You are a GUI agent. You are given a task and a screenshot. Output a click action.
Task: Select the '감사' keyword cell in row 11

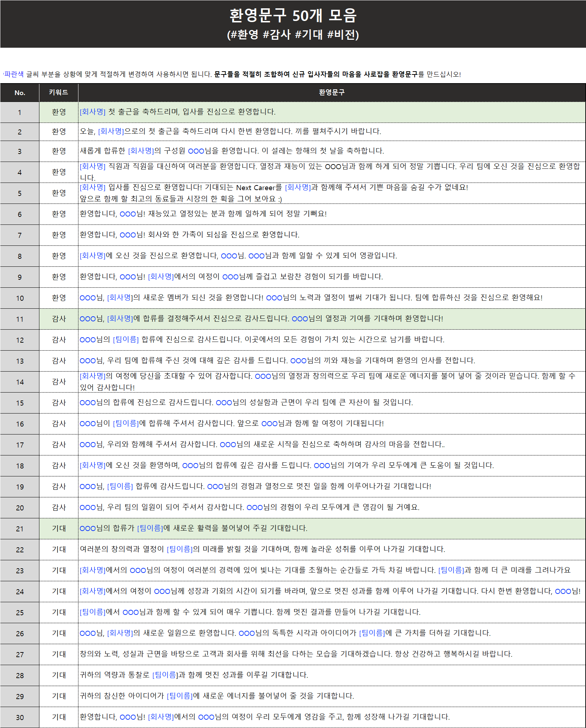pos(59,319)
